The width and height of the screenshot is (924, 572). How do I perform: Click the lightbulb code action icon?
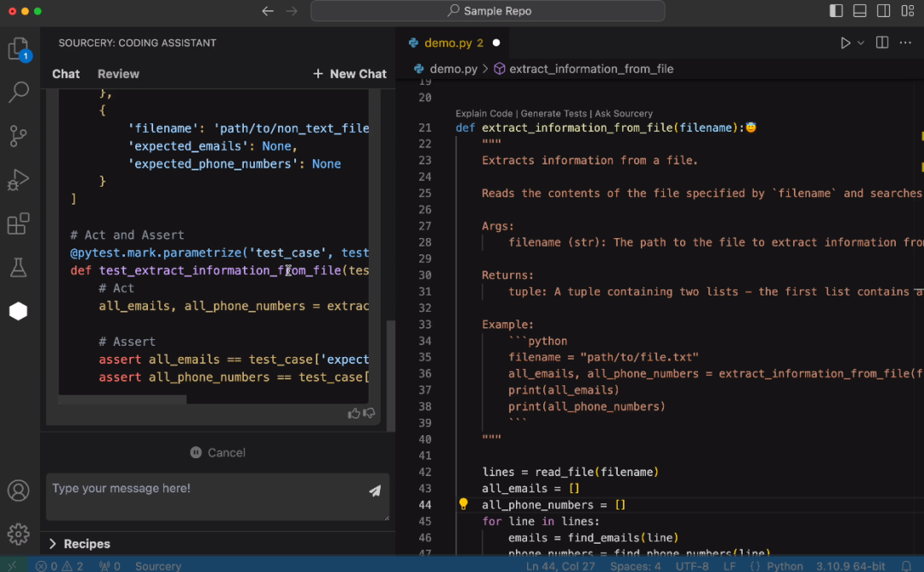point(463,504)
